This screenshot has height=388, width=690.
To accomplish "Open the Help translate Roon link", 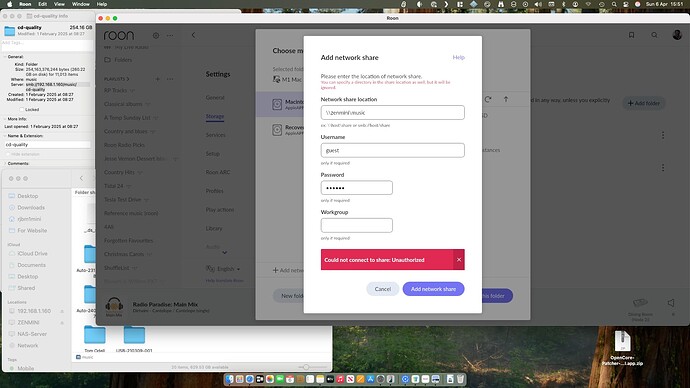I will tap(224, 281).
